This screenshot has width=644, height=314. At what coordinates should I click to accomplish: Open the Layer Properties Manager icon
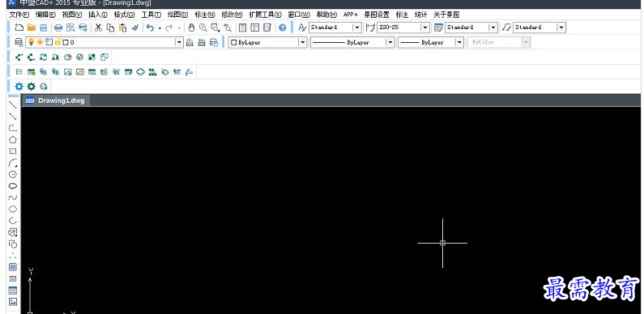tap(19, 42)
